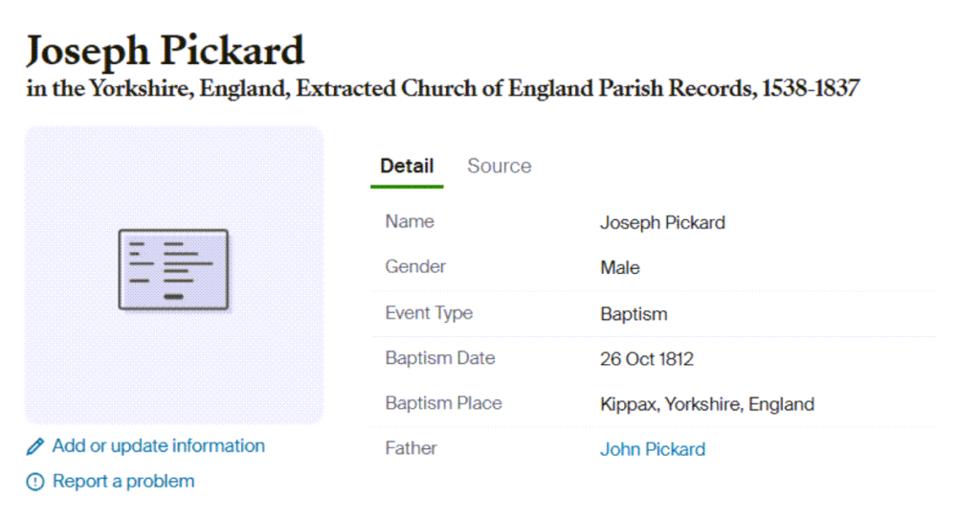980x520 pixels.
Task: Click the Father field label
Action: coord(411,447)
